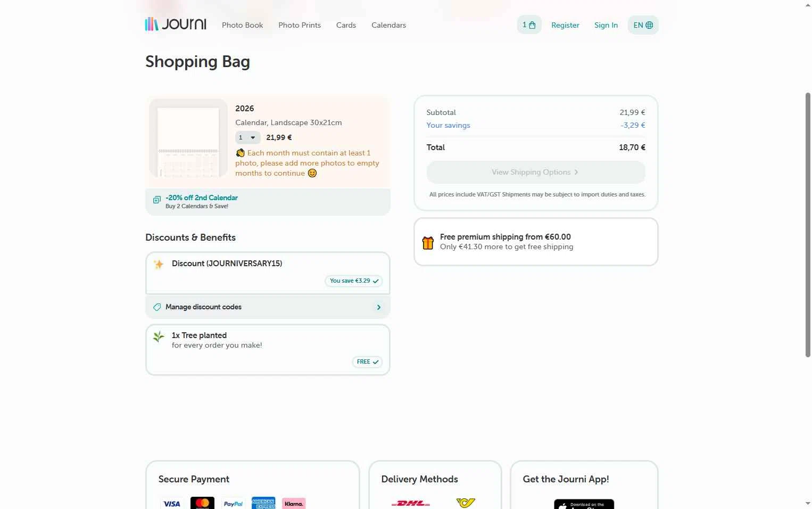The height and width of the screenshot is (509, 812).
Task: Click the smiley emoji after months to continue
Action: click(x=312, y=173)
